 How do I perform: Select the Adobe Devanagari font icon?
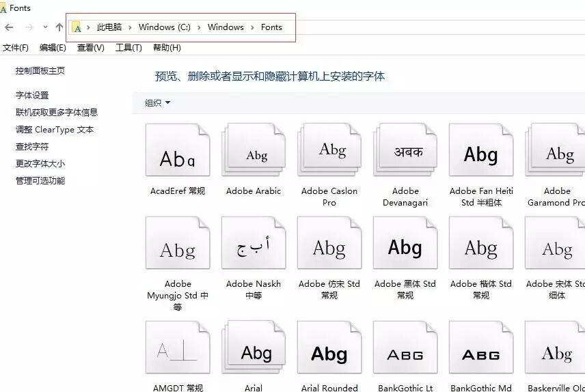click(x=405, y=150)
